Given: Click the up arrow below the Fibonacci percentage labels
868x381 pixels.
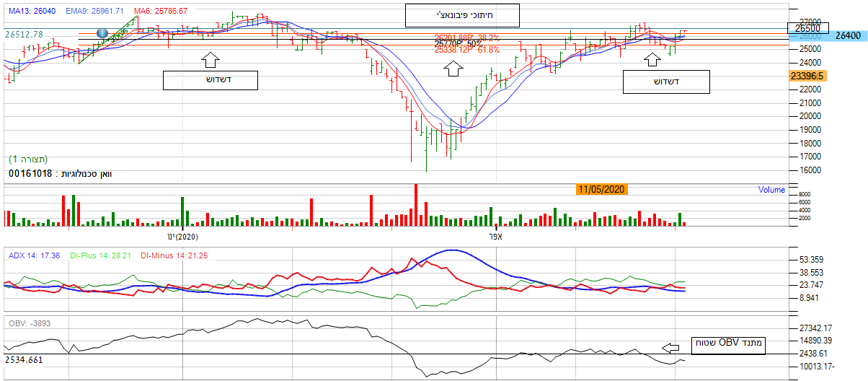Looking at the screenshot, I should coord(453,69).
